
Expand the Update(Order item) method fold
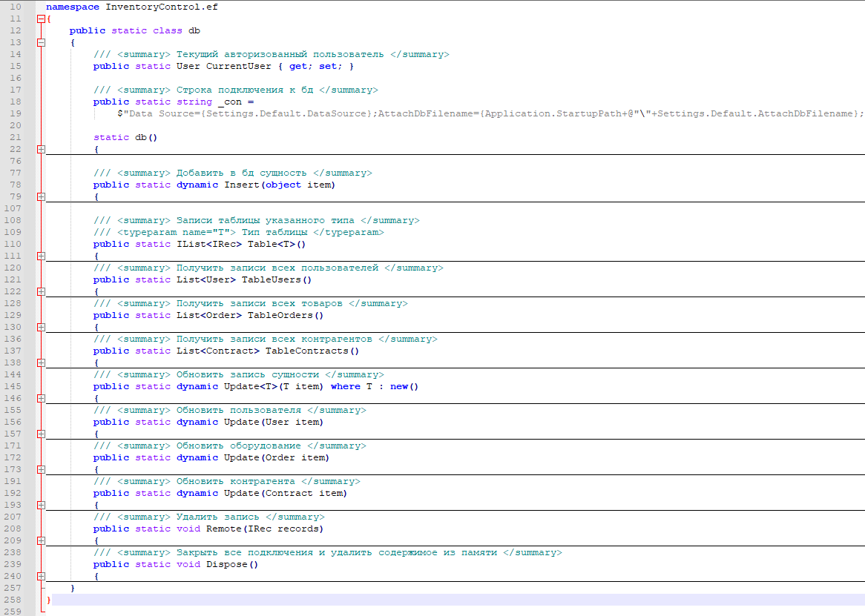click(x=41, y=470)
